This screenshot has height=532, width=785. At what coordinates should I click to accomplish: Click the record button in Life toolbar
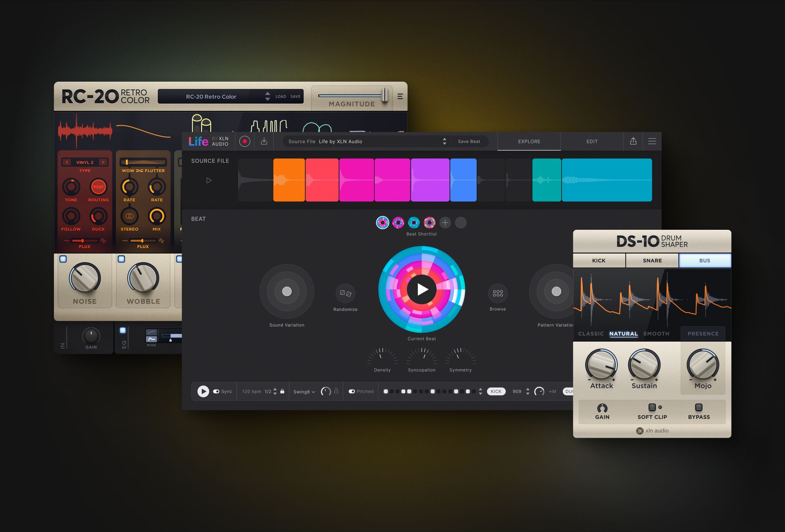coord(244,141)
